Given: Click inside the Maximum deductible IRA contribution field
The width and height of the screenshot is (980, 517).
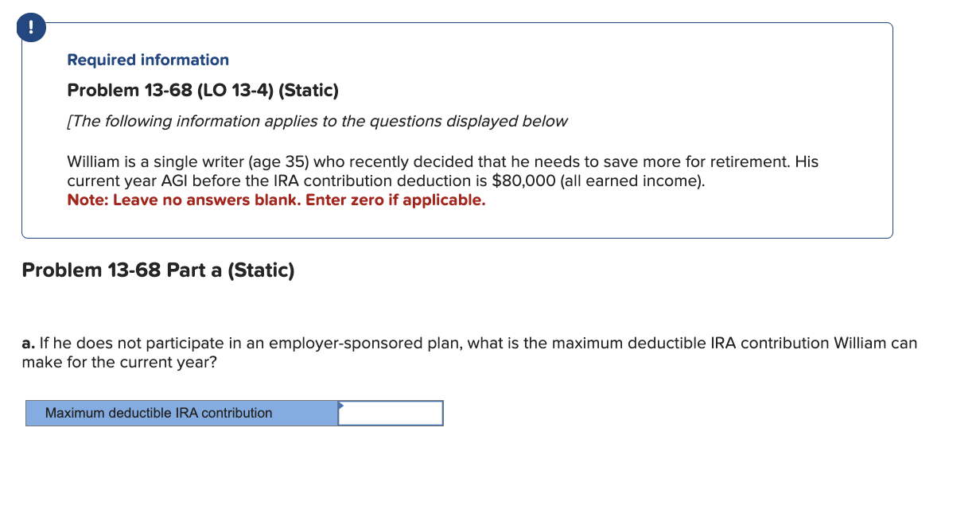Looking at the screenshot, I should (390, 413).
